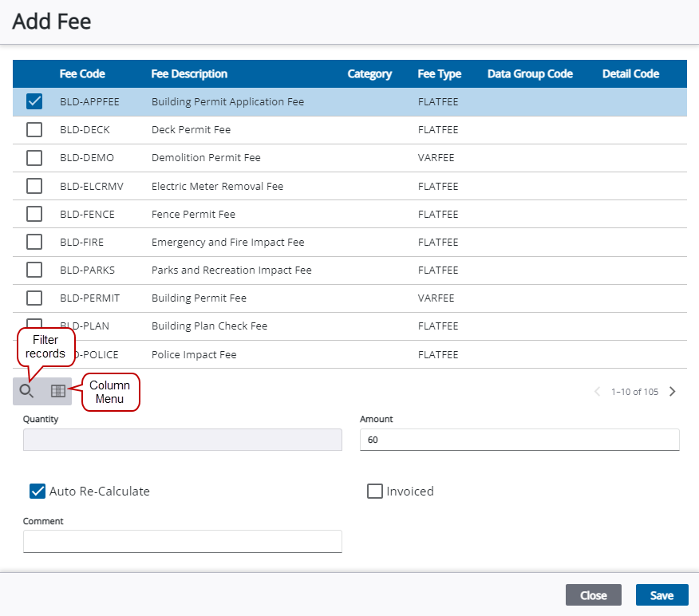Click into the Amount input field

(519, 440)
